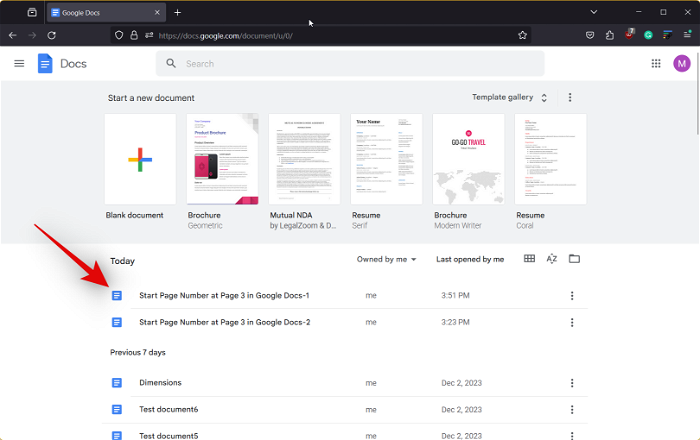This screenshot has width=700, height=440.
Task: Select the Brochure Modern Writer template
Action: pyautogui.click(x=468, y=159)
